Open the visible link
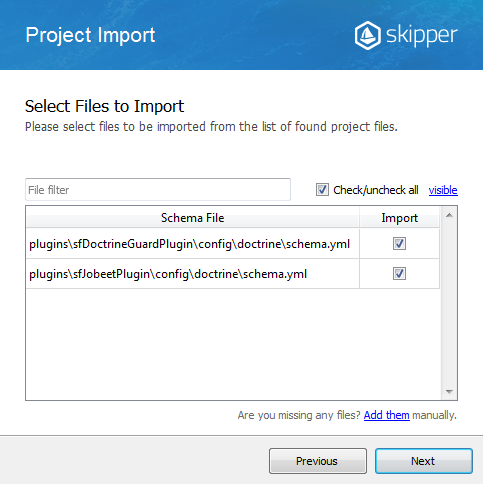This screenshot has width=483, height=484. click(x=443, y=190)
